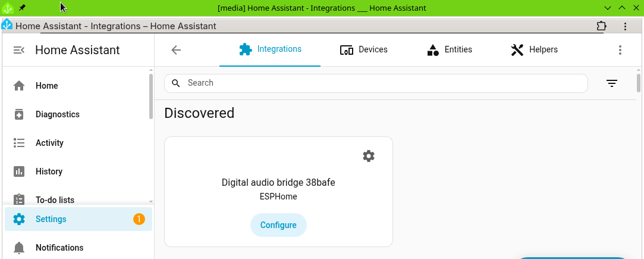
Task: Collapse the Home Assistant sidebar menu
Action: (x=19, y=50)
